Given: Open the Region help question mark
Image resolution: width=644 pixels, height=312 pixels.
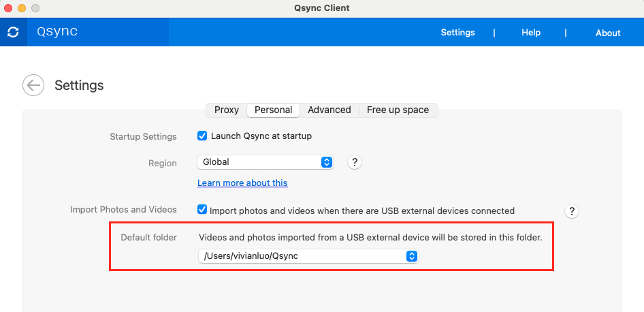Looking at the screenshot, I should [354, 162].
